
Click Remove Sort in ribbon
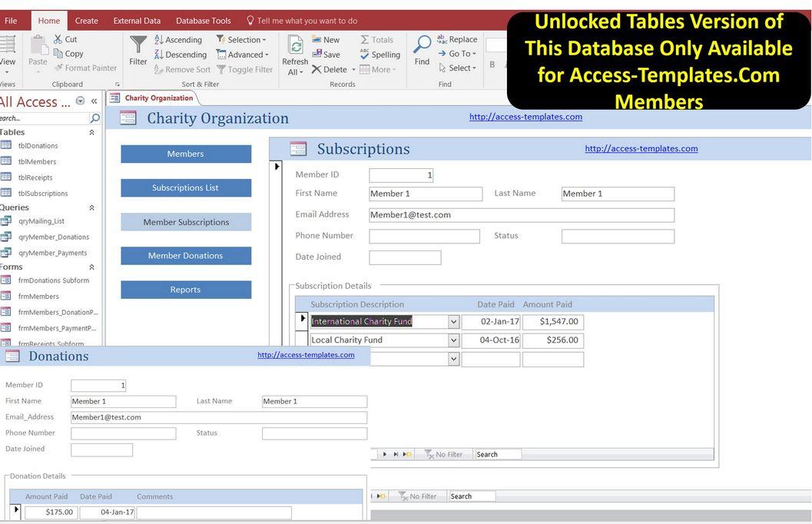click(x=182, y=69)
